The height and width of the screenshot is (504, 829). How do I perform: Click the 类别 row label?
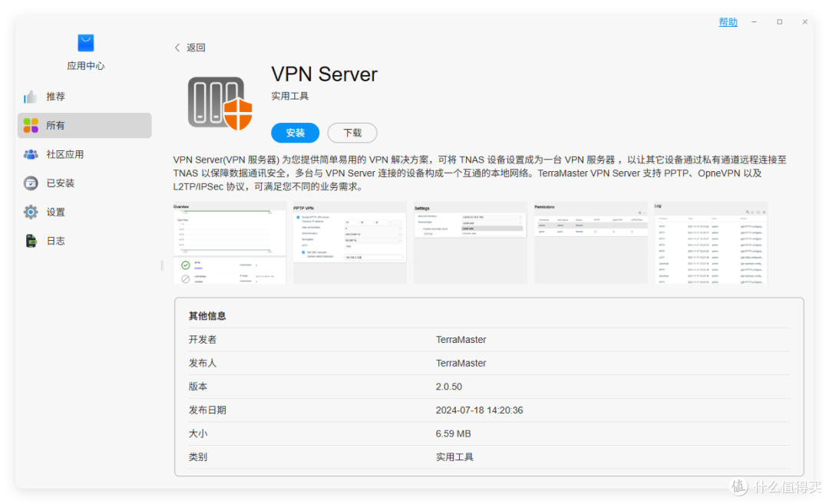click(x=198, y=457)
